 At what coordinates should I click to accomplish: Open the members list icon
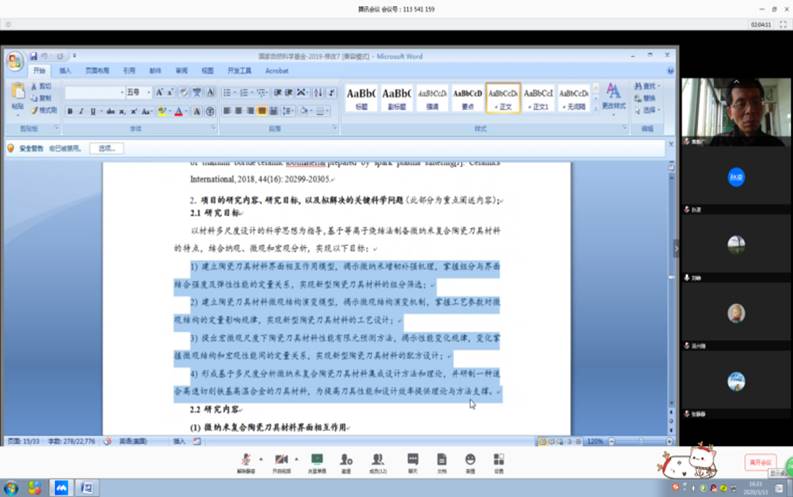pyautogui.click(x=377, y=460)
